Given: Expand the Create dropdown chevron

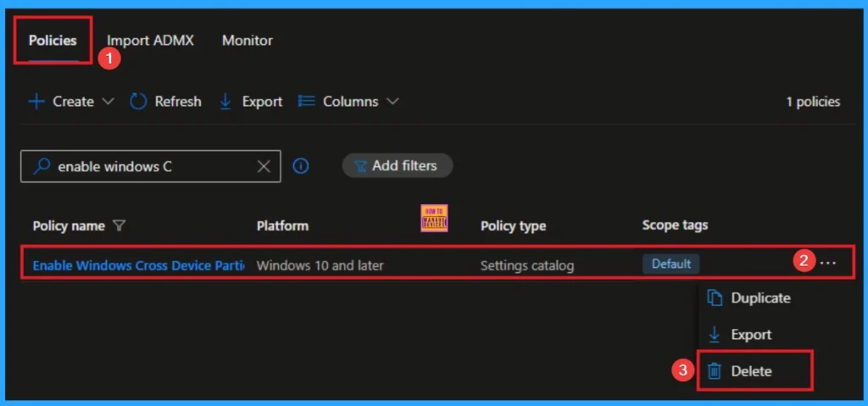Looking at the screenshot, I should tap(108, 102).
